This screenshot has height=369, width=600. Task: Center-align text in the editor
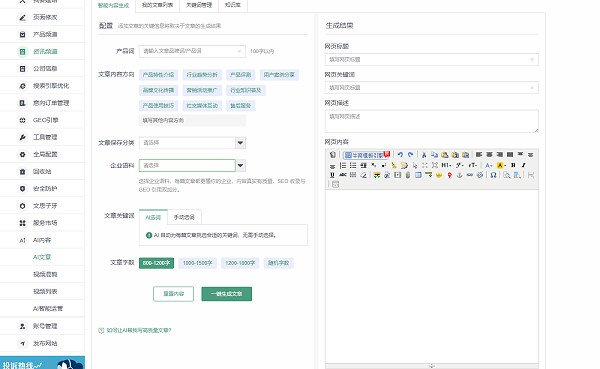click(489, 155)
